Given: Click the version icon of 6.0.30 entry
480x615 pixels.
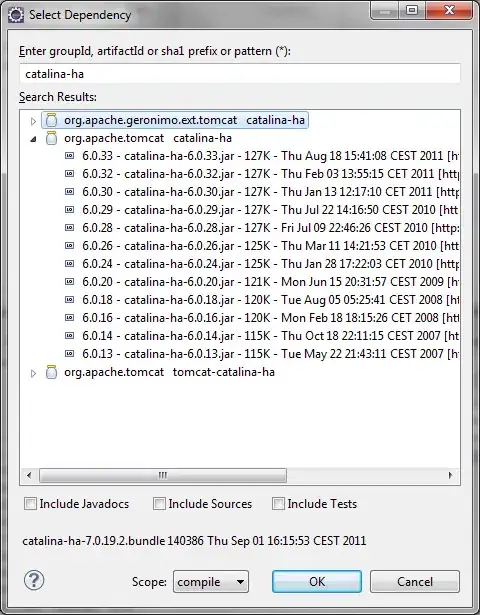Looking at the screenshot, I should point(69,192).
